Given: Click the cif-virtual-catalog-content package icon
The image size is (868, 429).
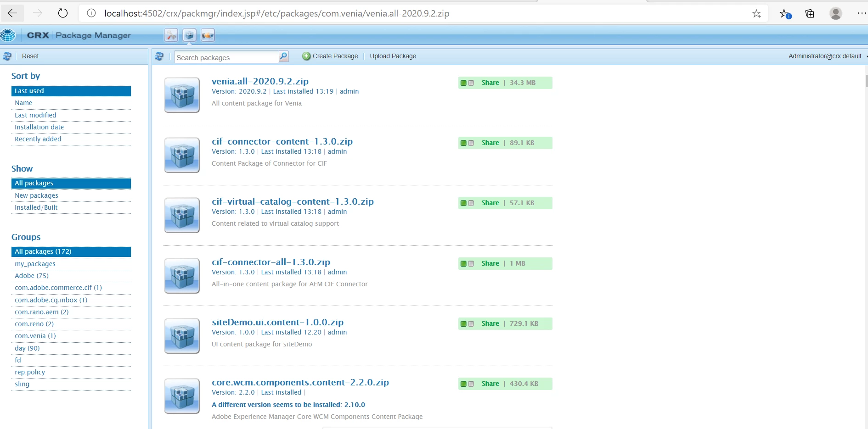Looking at the screenshot, I should click(182, 215).
